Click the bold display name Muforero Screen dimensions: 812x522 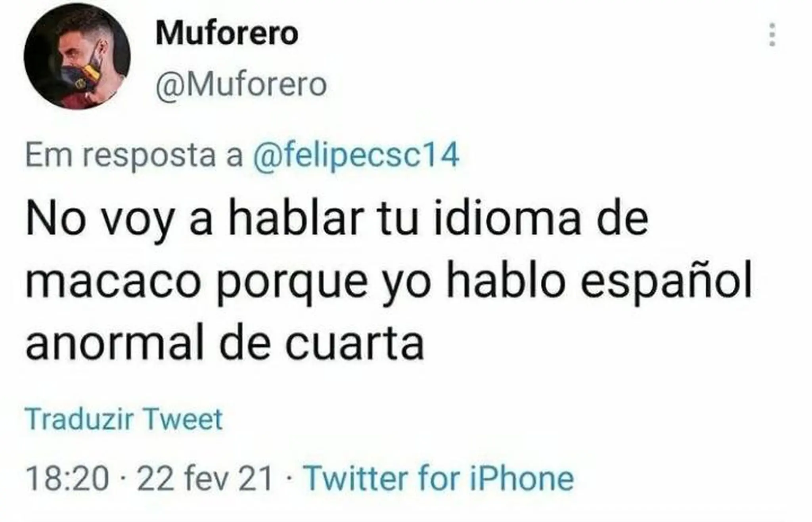(227, 34)
